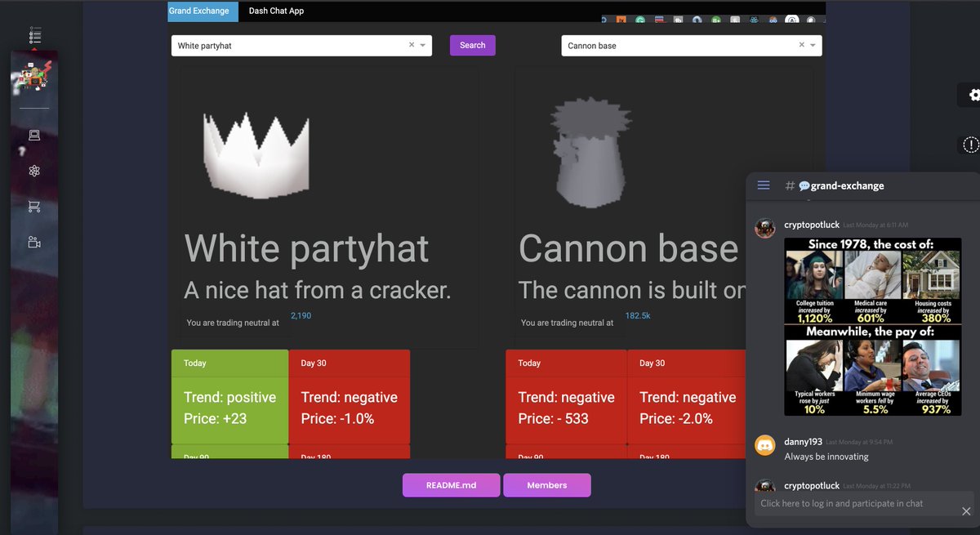Expand the Cannon base dropdown arrow

coord(813,46)
